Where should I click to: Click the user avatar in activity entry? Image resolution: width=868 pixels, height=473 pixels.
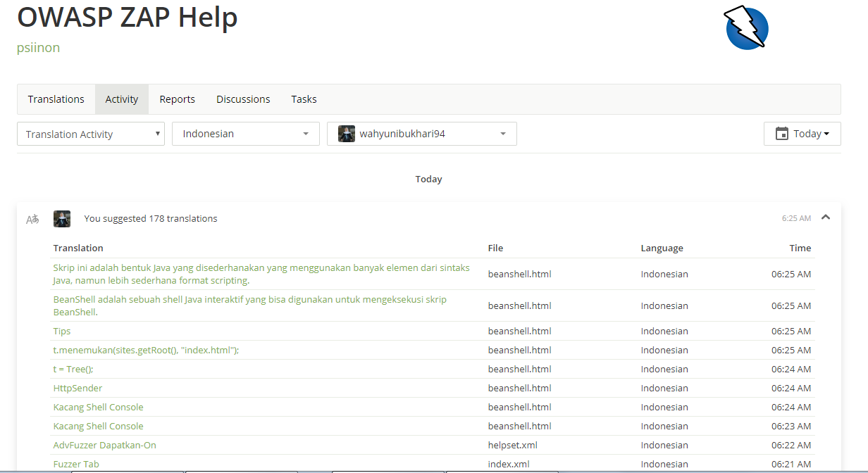tap(62, 219)
